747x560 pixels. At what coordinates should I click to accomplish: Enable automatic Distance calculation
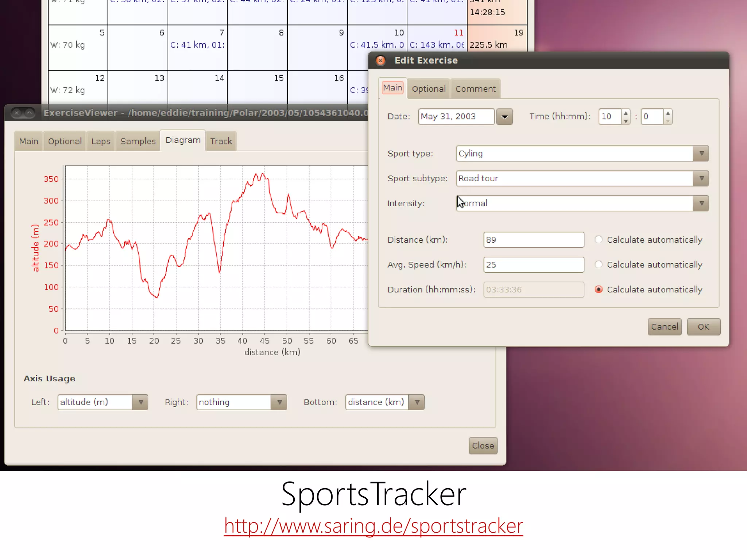pyautogui.click(x=599, y=240)
